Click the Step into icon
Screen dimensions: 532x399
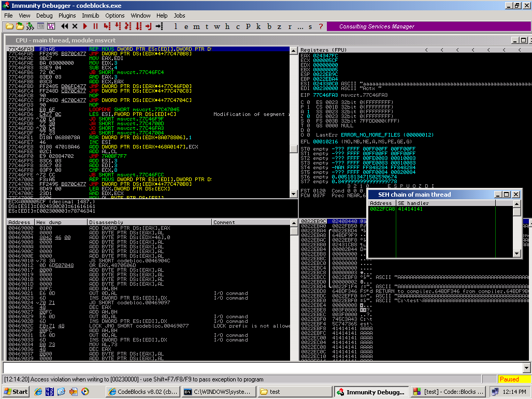pyautogui.click(x=107, y=26)
